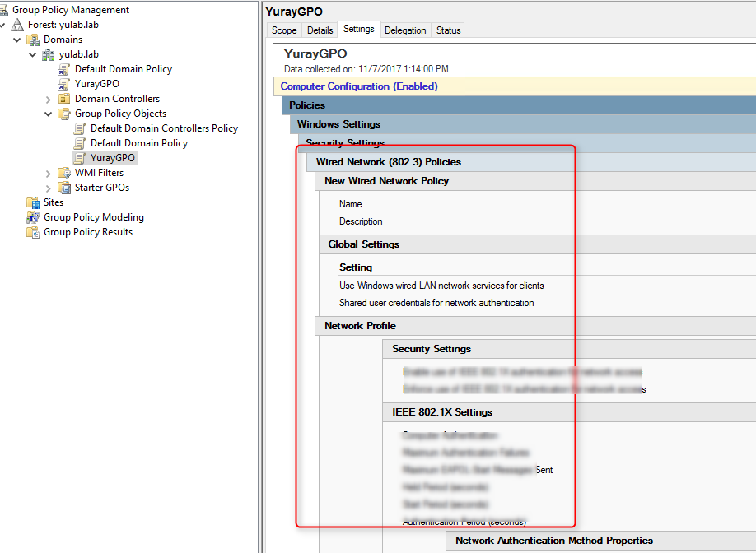Select Default Domain Controllers Policy tree item
Viewport: 756px width, 553px height.
point(164,128)
